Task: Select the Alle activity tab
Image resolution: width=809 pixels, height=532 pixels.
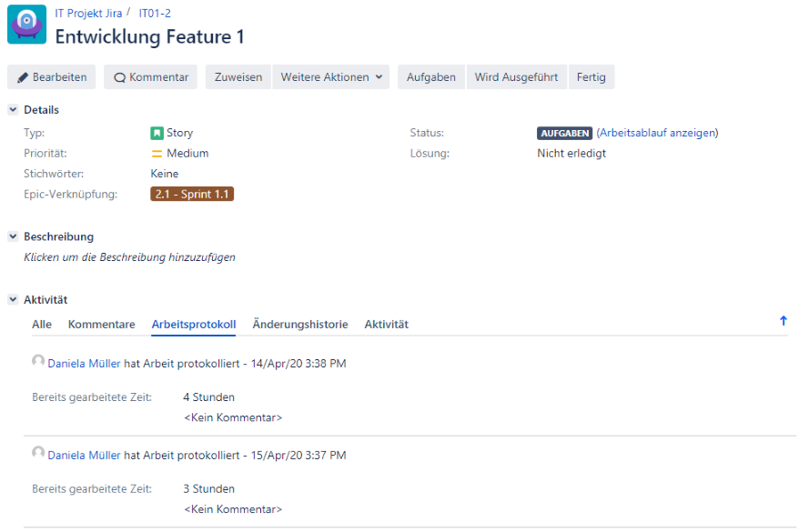Action: tap(42, 325)
